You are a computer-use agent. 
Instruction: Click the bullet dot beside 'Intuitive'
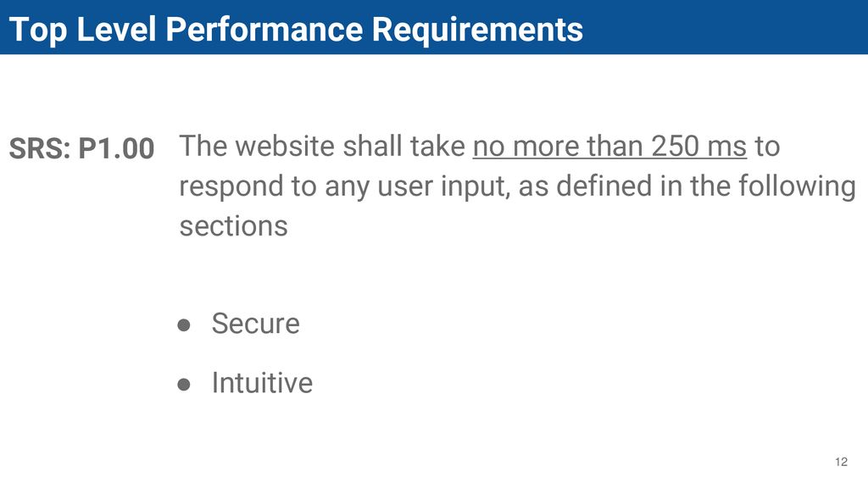point(184,384)
